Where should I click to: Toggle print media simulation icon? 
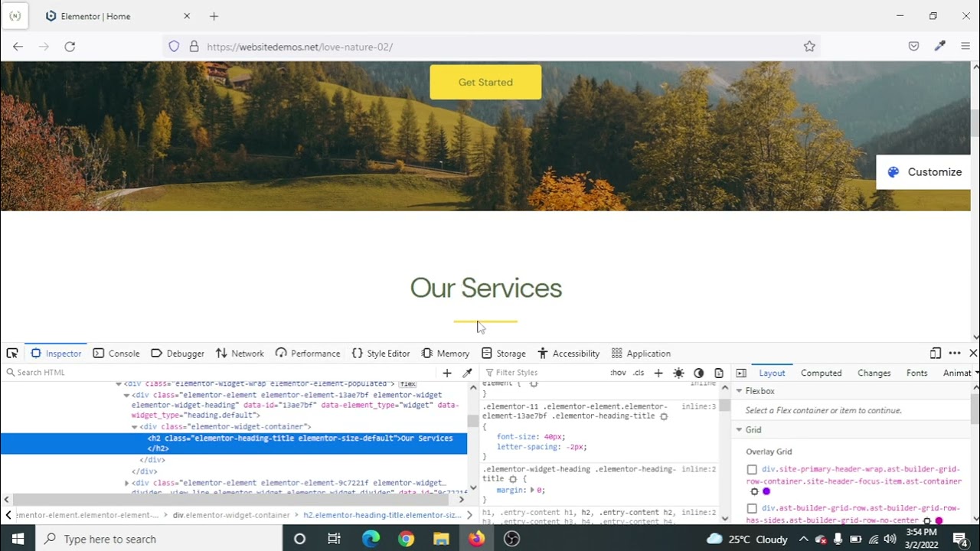pyautogui.click(x=719, y=373)
